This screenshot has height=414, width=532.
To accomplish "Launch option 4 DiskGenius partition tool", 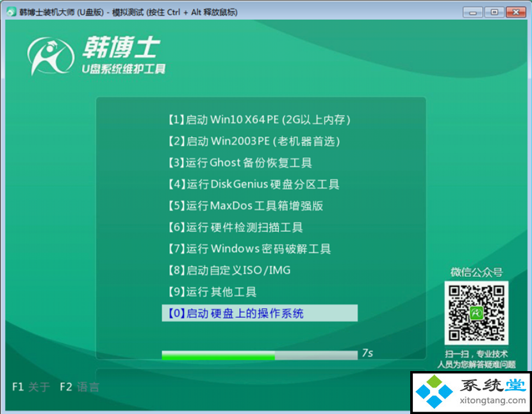I will pos(254,185).
